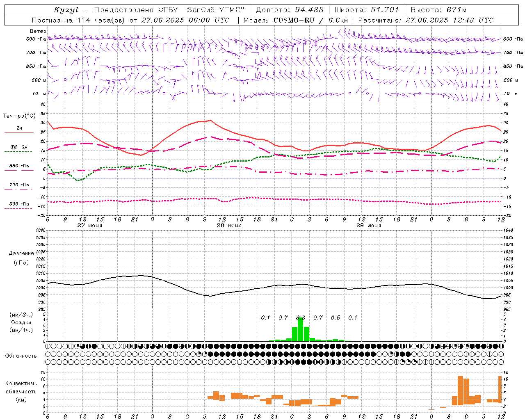The image size is (525, 420).
Task: Click the left "700 гПа" wind level label
Action: 36,52
